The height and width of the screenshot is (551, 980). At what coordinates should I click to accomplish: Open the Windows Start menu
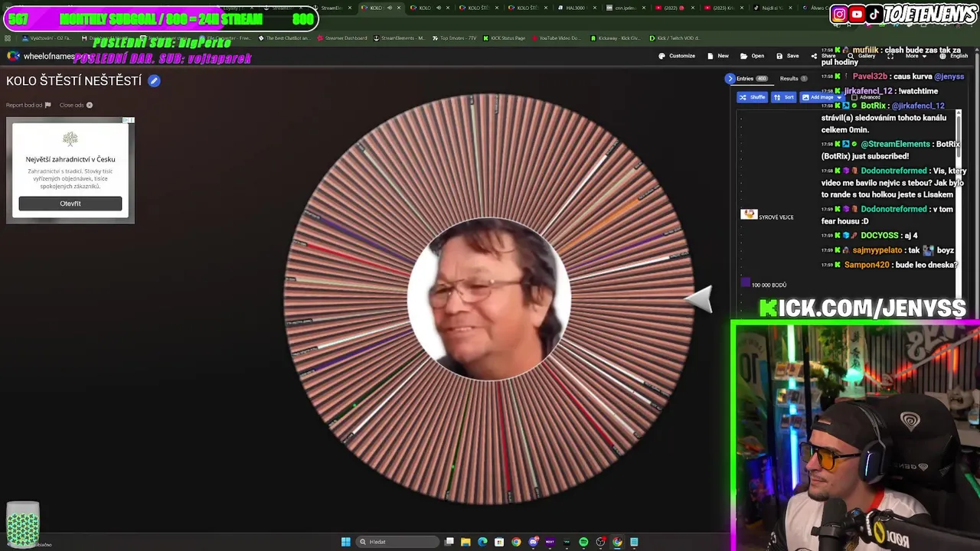(x=345, y=542)
